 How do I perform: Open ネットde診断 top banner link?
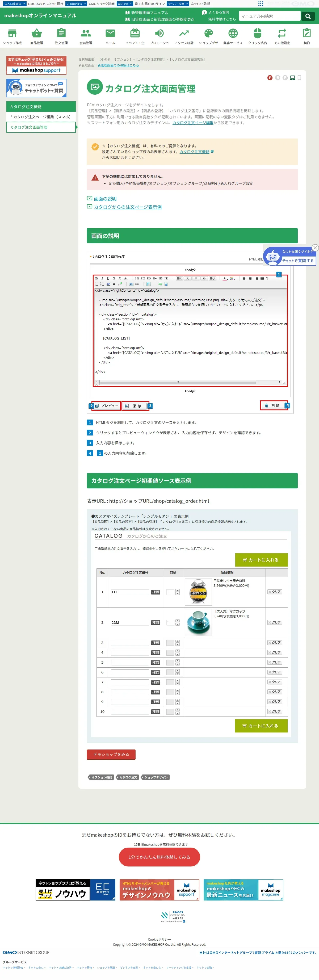(200, 4)
